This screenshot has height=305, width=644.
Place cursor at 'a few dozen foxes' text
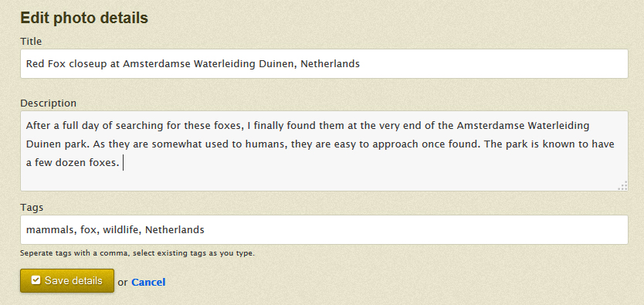tap(73, 163)
